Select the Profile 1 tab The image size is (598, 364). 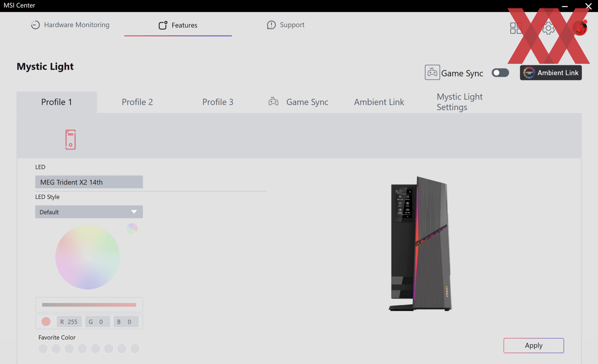coord(57,102)
